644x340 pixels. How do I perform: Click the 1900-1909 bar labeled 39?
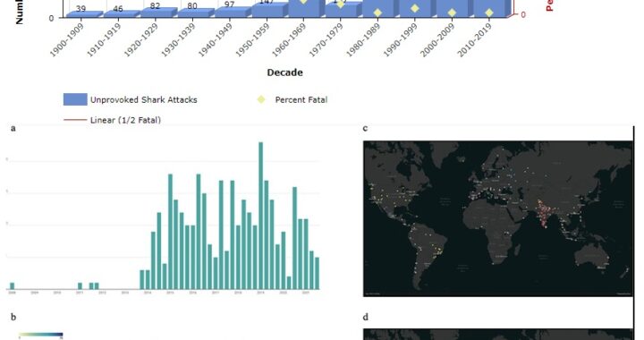pyautogui.click(x=83, y=15)
